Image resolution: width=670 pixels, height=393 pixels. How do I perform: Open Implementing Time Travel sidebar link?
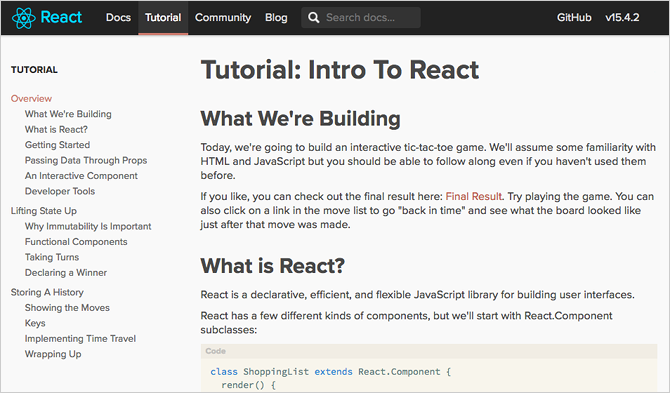[x=80, y=338]
